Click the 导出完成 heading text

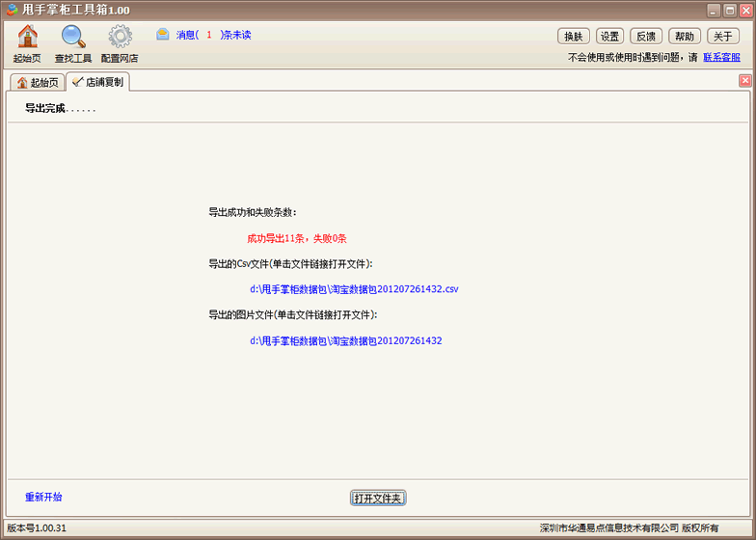click(x=60, y=108)
